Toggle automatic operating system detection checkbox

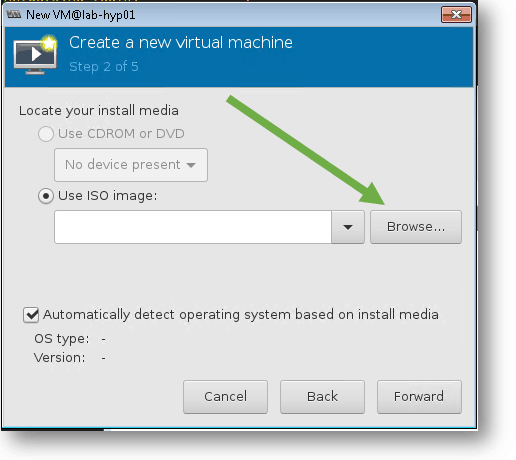pos(31,315)
